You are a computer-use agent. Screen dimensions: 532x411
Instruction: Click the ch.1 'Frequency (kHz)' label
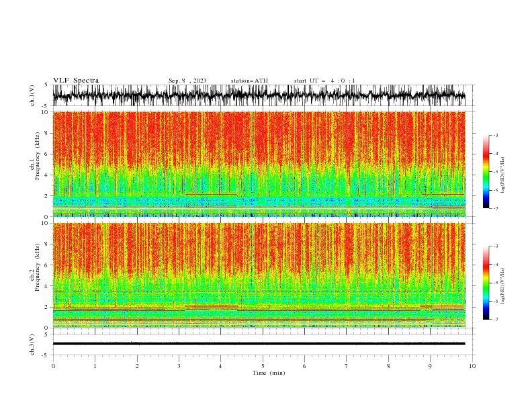37,156
